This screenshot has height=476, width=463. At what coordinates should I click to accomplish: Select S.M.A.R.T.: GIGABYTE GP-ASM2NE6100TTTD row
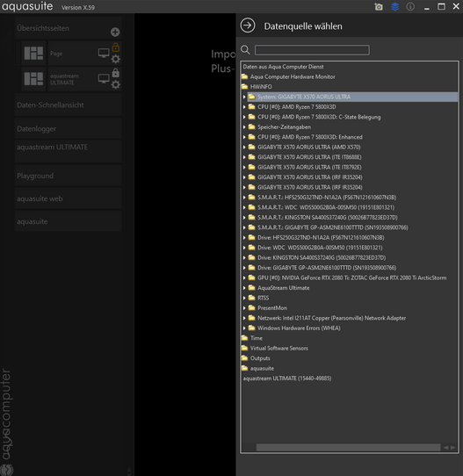332,227
